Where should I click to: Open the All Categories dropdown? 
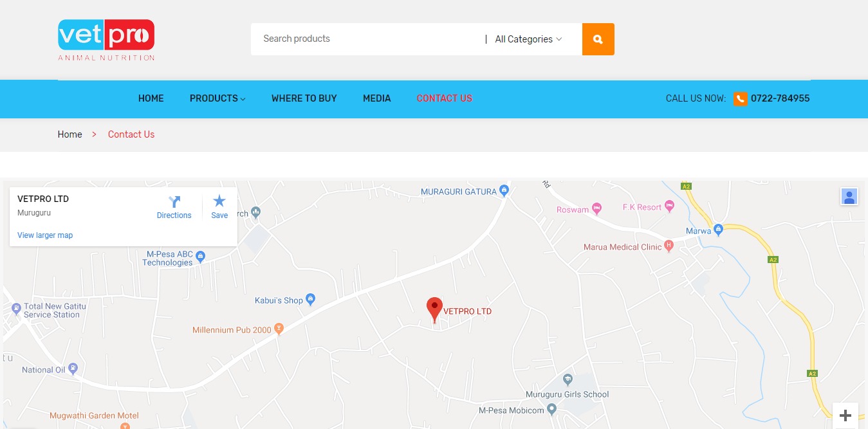point(528,39)
